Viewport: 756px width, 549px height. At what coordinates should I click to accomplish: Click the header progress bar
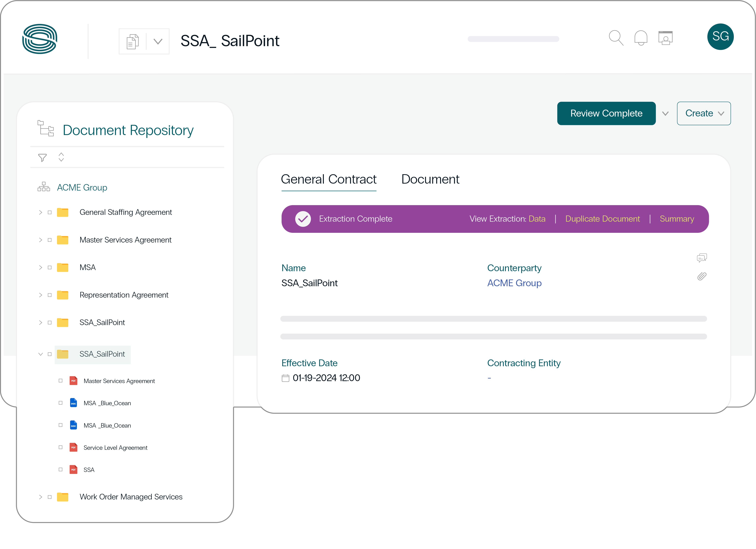513,39
